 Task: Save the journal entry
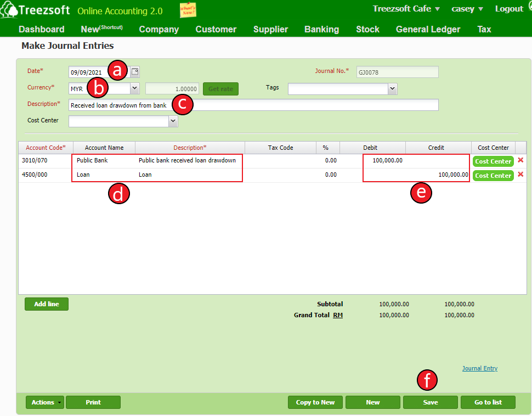pyautogui.click(x=430, y=402)
